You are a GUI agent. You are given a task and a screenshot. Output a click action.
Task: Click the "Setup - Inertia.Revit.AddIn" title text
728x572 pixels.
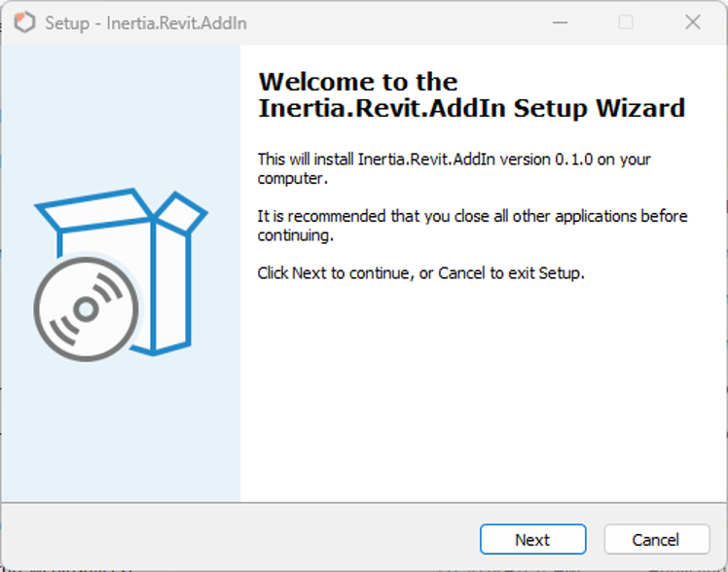(x=146, y=23)
